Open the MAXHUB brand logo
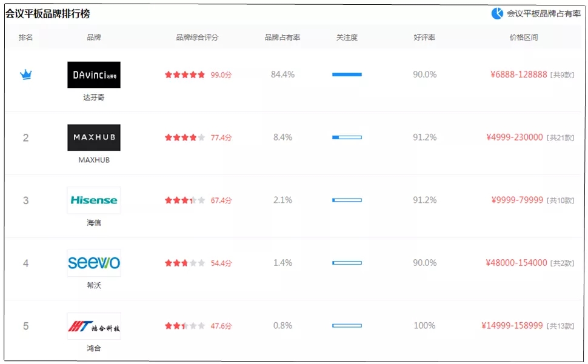 click(x=94, y=137)
